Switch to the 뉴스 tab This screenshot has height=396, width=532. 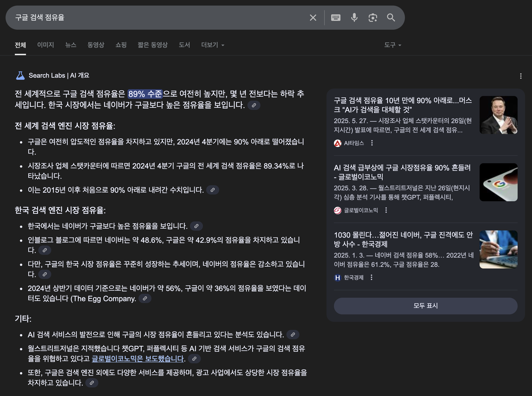[71, 45]
